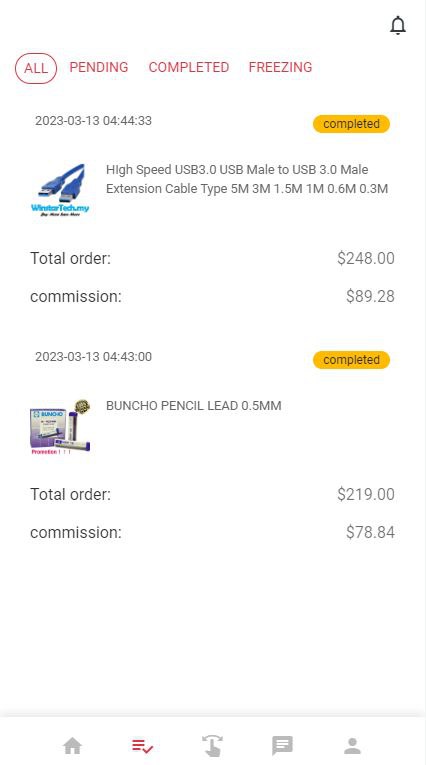Click completed badge on pencil lead order
Viewport: 426px width, 765px height.
click(351, 360)
